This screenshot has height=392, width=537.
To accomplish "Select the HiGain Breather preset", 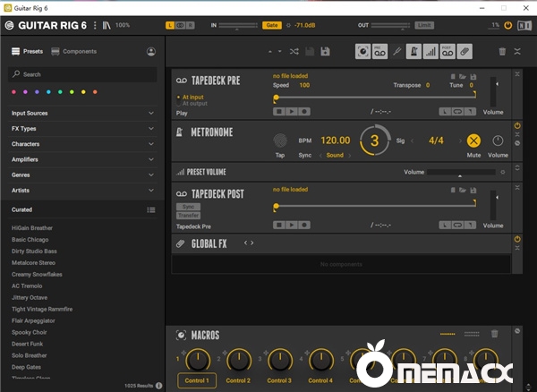I will point(32,228).
